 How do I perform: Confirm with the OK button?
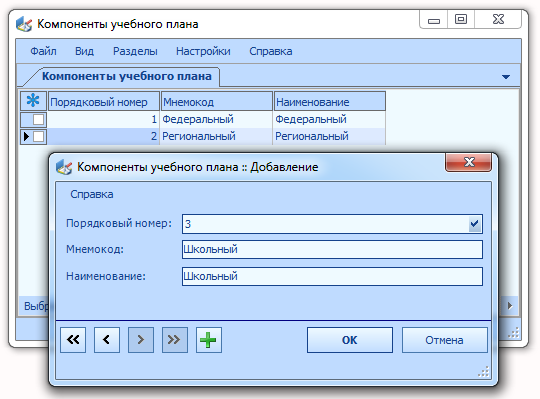pos(350,340)
